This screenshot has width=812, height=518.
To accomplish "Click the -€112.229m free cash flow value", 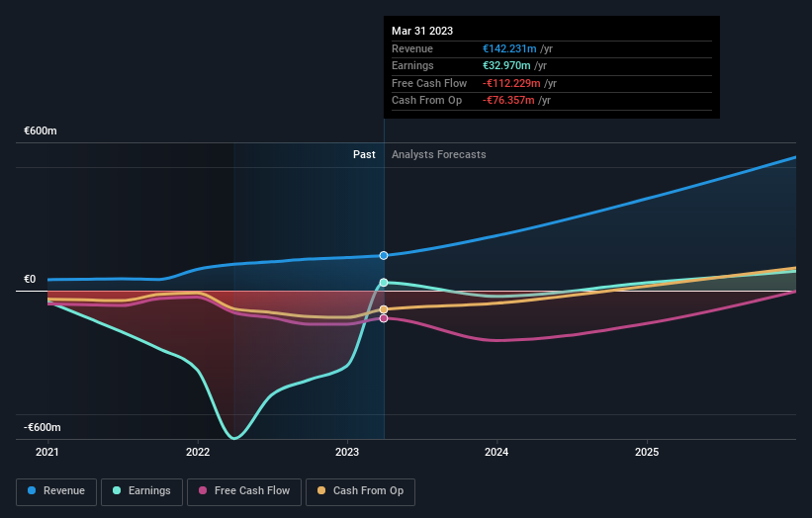I will [511, 83].
